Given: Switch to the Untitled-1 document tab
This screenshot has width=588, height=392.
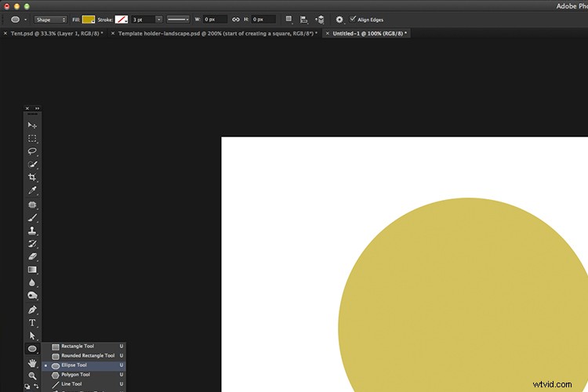Looking at the screenshot, I should coord(370,34).
